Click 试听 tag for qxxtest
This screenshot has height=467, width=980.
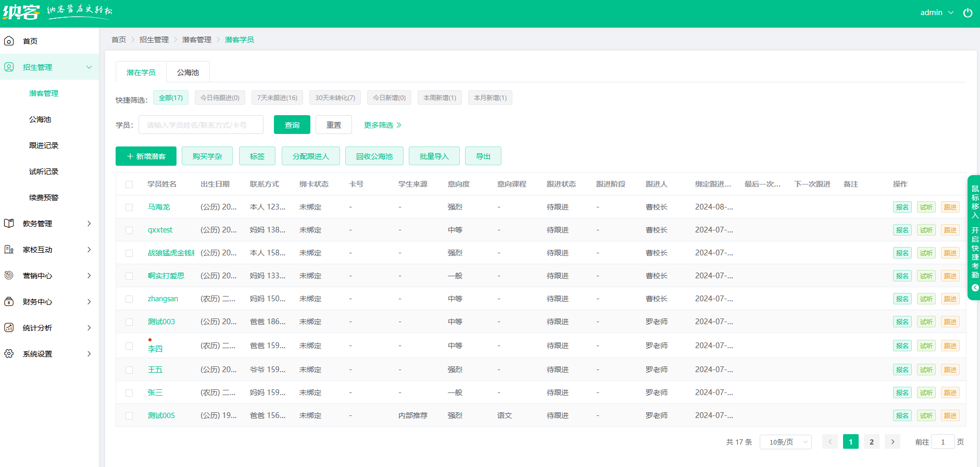tap(926, 230)
